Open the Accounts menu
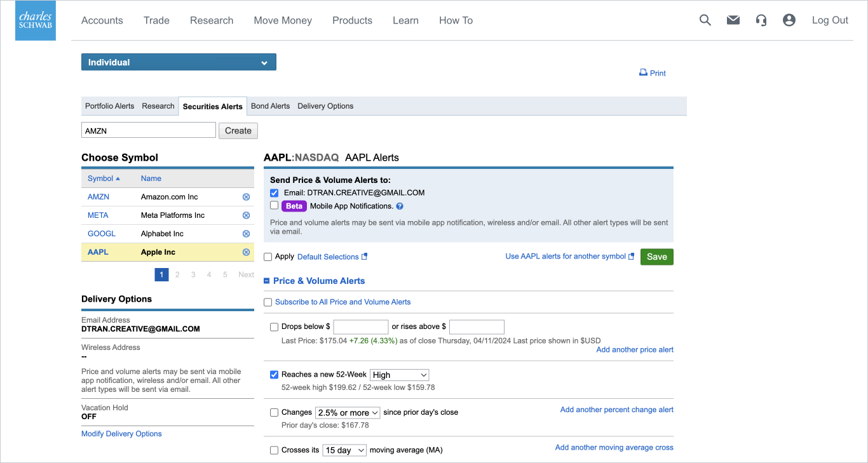The width and height of the screenshot is (868, 463). (x=102, y=20)
